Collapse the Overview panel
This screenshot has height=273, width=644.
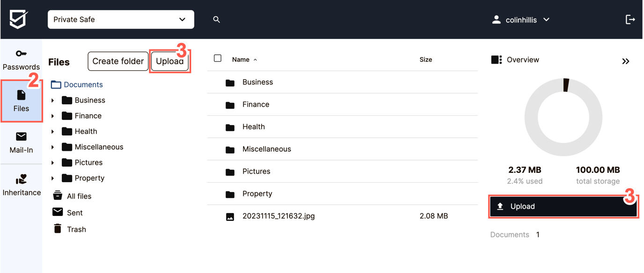(626, 60)
